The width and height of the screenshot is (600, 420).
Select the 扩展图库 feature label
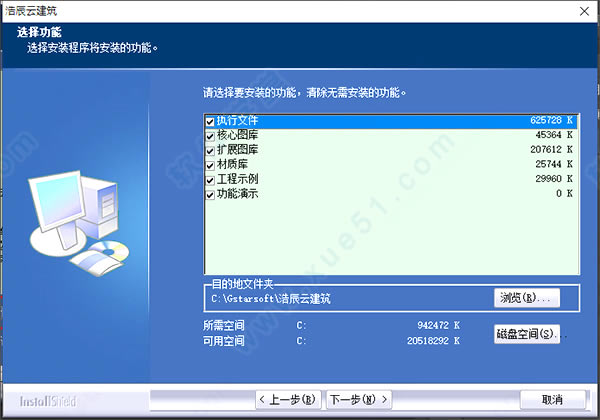[x=238, y=149]
